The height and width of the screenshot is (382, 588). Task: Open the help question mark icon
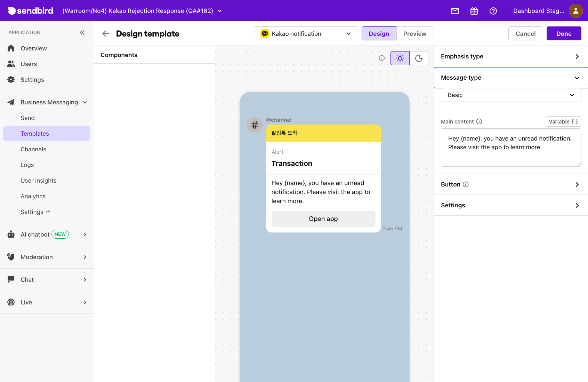[x=493, y=11]
